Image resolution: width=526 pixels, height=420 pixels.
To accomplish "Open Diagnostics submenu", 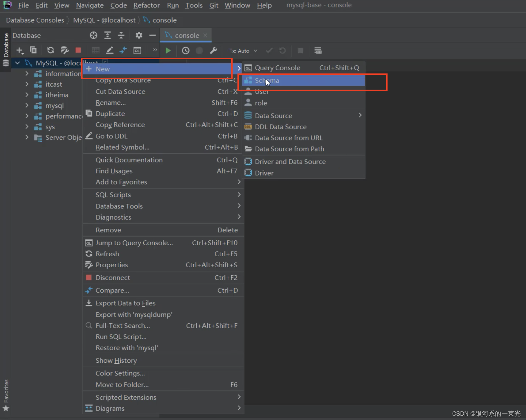I will [163, 217].
